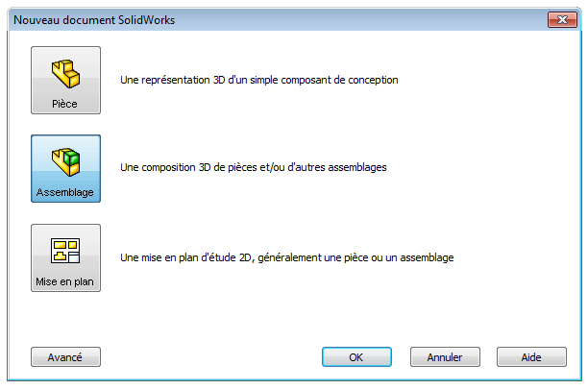
Task: Click the mise en plan d'étude 2D description
Action: point(287,257)
